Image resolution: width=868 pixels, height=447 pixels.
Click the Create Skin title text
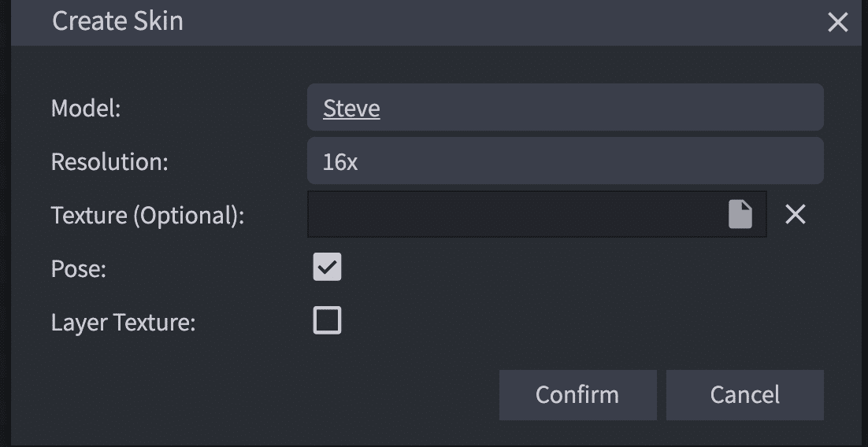pos(117,21)
